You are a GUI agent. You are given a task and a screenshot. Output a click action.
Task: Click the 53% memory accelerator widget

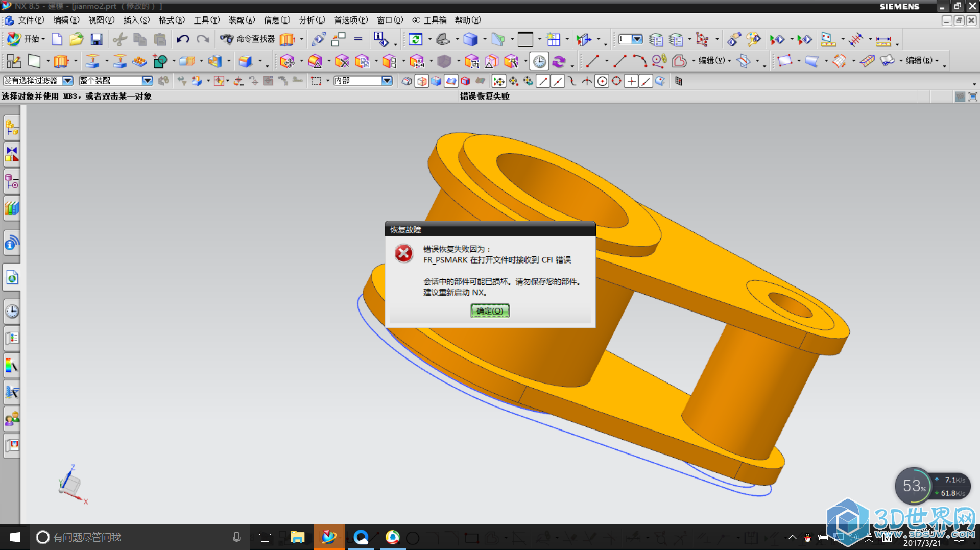click(914, 486)
